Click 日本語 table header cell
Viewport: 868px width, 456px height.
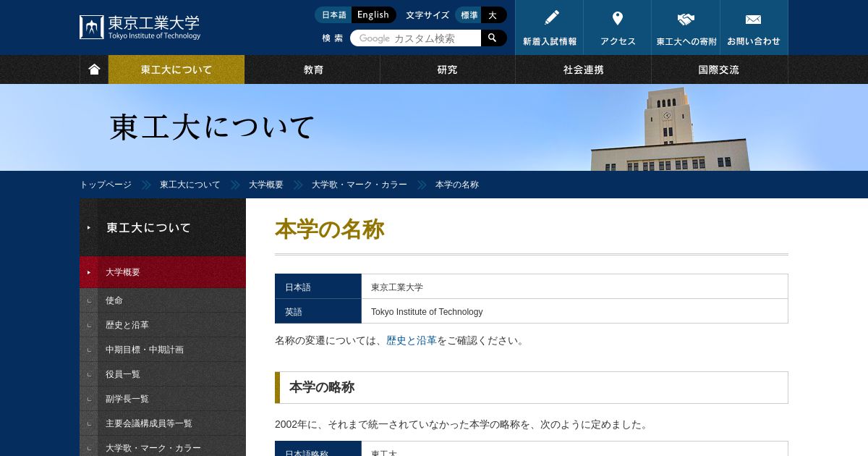318,287
